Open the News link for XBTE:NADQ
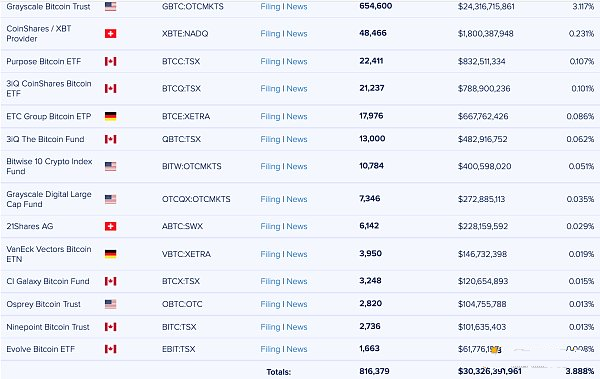This screenshot has width=600, height=379. (297, 34)
